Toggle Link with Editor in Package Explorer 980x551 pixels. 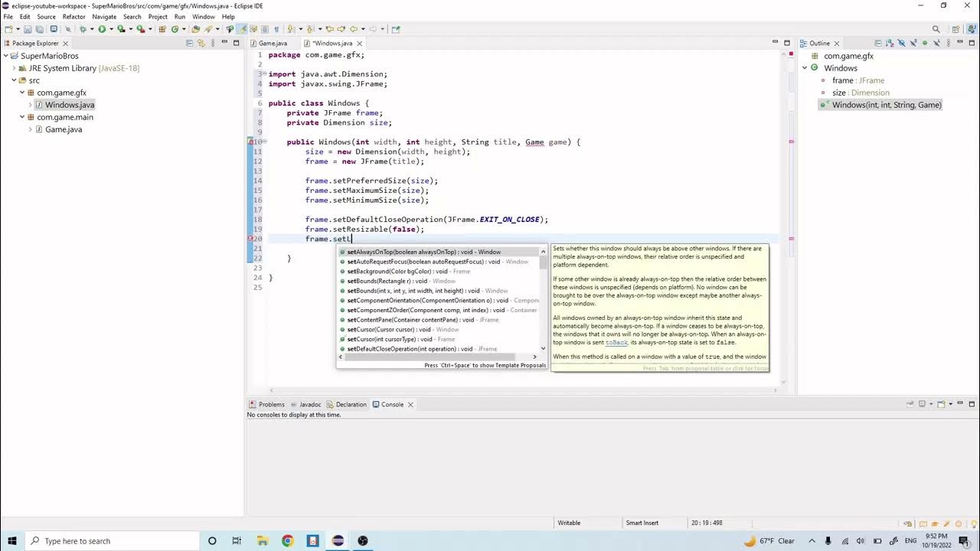pyautogui.click(x=201, y=43)
